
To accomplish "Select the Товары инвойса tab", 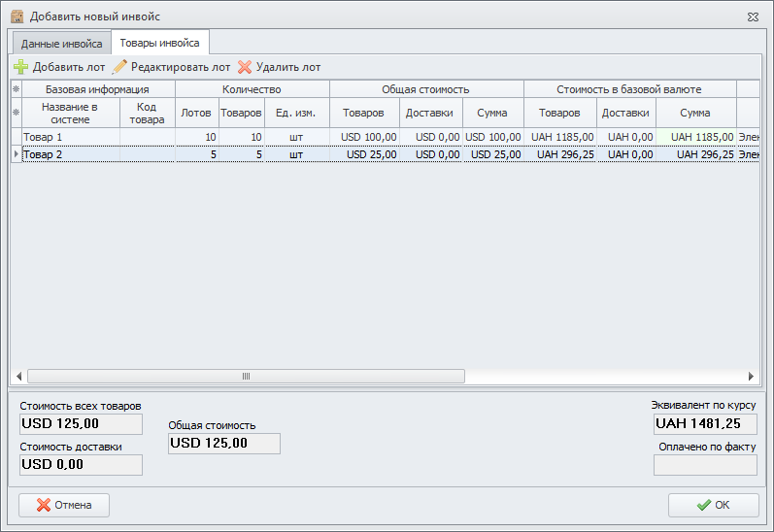I will coord(160,43).
